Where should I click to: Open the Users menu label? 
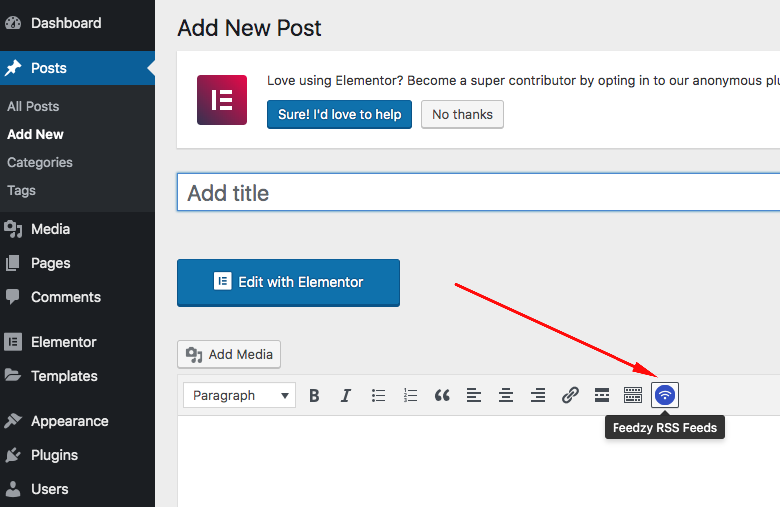50,489
